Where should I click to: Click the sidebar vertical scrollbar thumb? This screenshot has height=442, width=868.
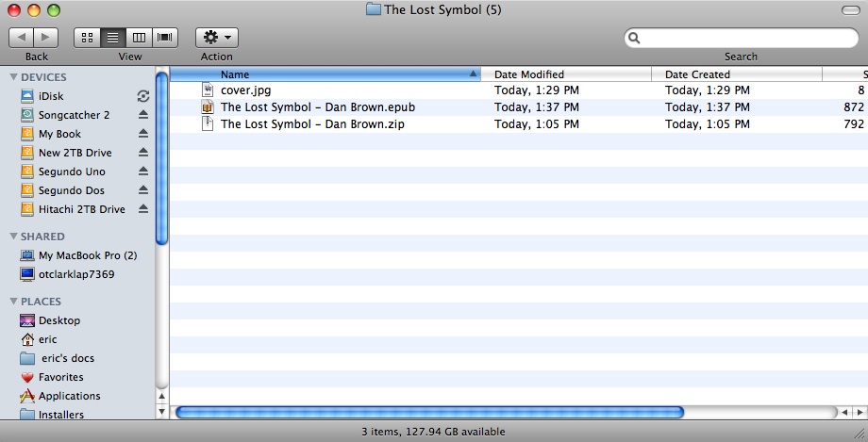click(161, 158)
